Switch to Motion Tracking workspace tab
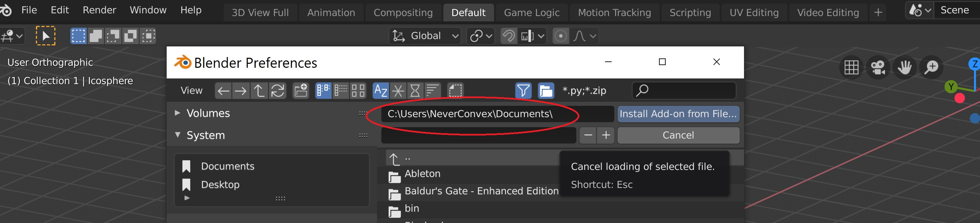The height and width of the screenshot is (223, 980). click(x=614, y=13)
